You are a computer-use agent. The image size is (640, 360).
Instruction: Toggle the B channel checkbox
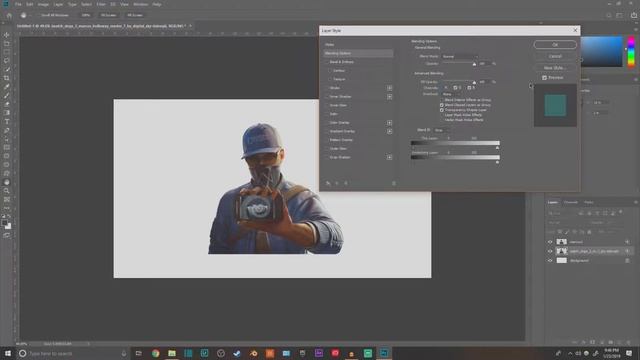point(469,88)
